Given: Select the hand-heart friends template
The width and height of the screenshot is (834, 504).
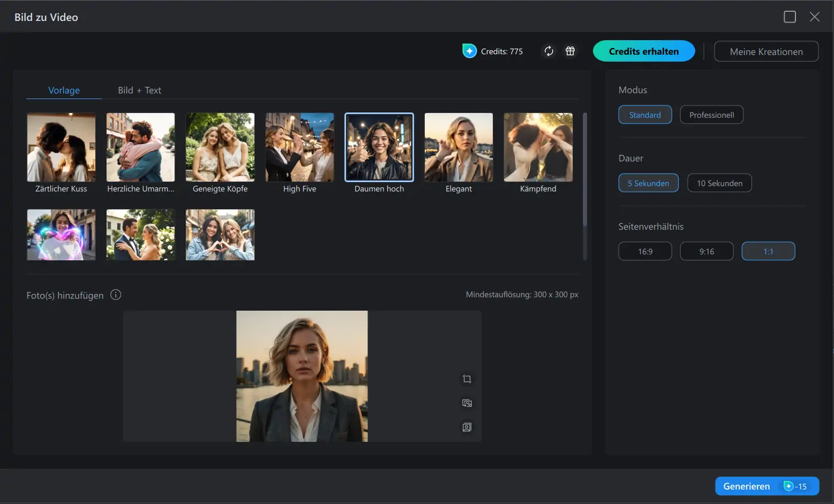Looking at the screenshot, I should 220,235.
